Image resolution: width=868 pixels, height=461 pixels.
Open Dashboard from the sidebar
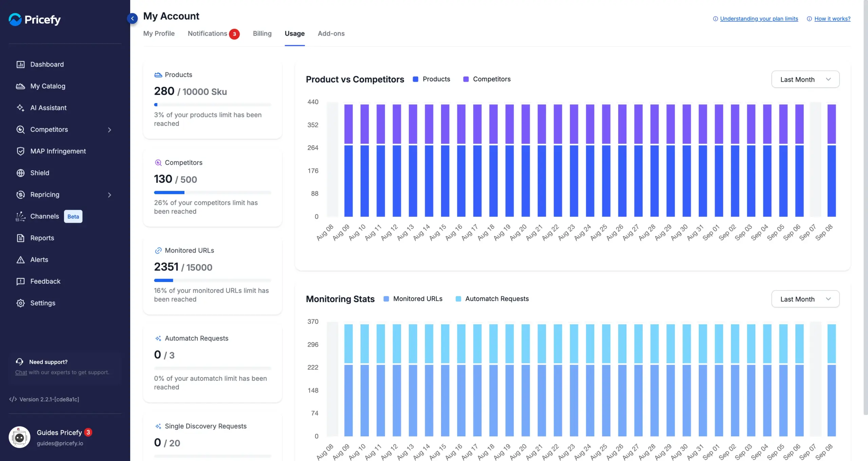47,64
